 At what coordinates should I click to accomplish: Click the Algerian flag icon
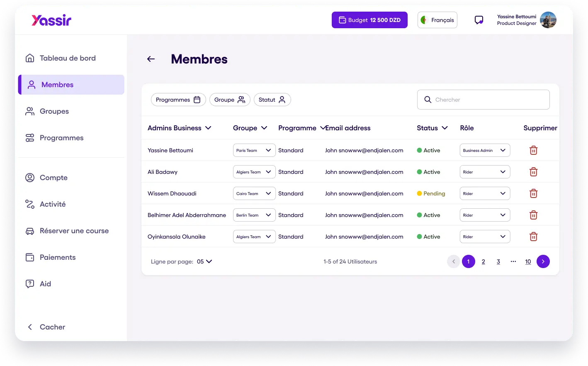tap(424, 20)
